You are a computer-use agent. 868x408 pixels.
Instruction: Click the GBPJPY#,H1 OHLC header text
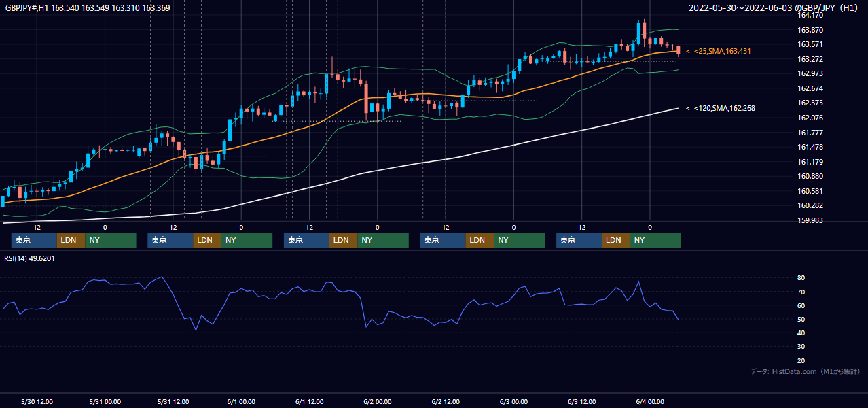click(87, 7)
